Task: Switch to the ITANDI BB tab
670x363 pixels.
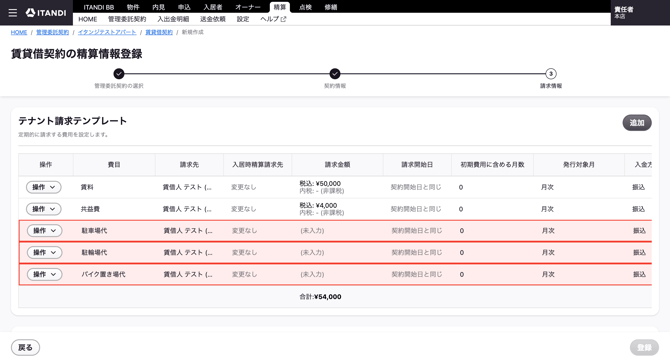Action: 99,7
